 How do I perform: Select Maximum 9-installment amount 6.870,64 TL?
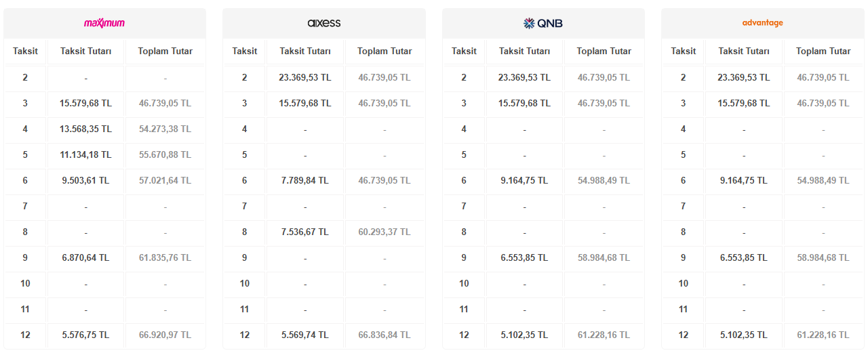[86, 257]
